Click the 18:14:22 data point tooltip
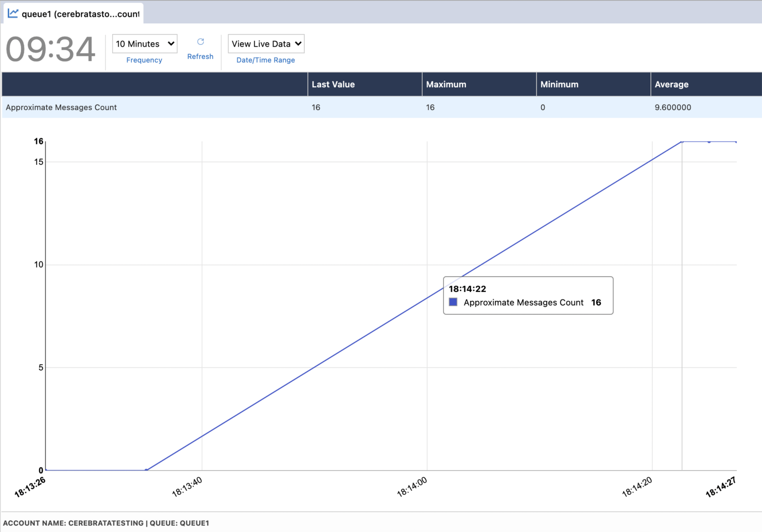The width and height of the screenshot is (762, 532). pos(528,295)
